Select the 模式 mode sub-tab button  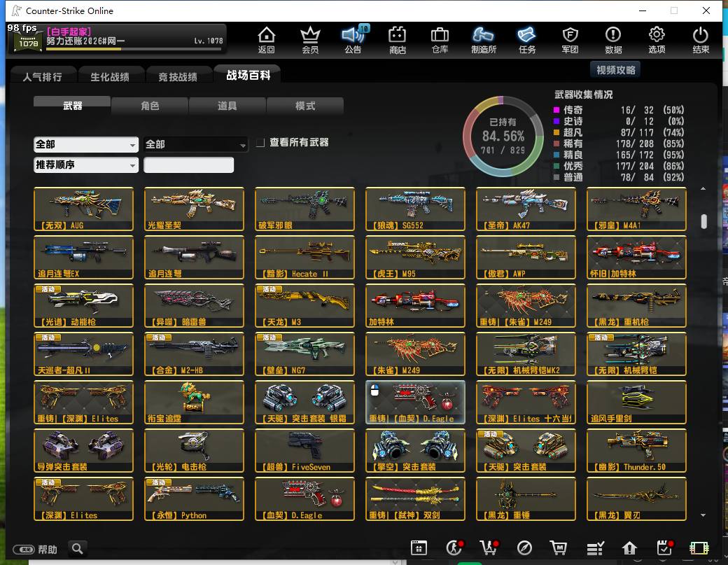305,106
